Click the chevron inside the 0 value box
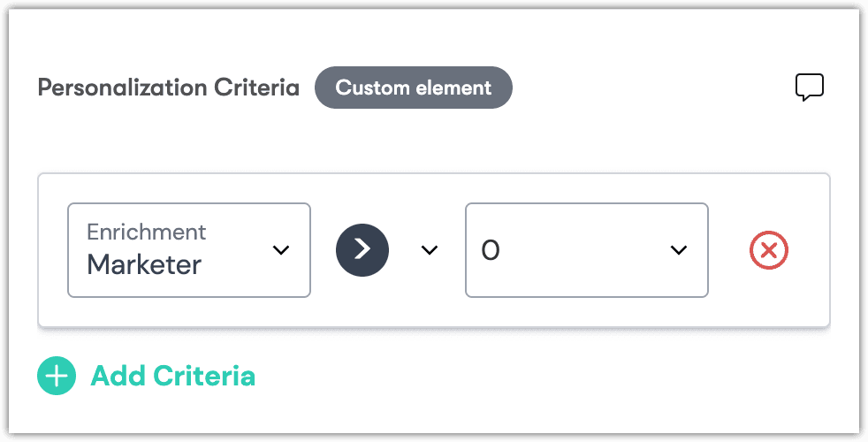This screenshot has width=868, height=442. 679,250
